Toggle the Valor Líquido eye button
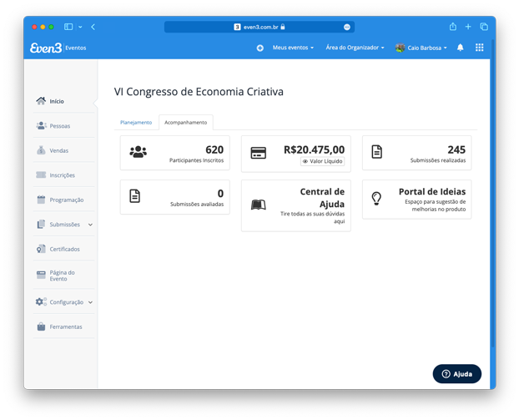The width and height of the screenshot is (519, 420). pos(323,161)
